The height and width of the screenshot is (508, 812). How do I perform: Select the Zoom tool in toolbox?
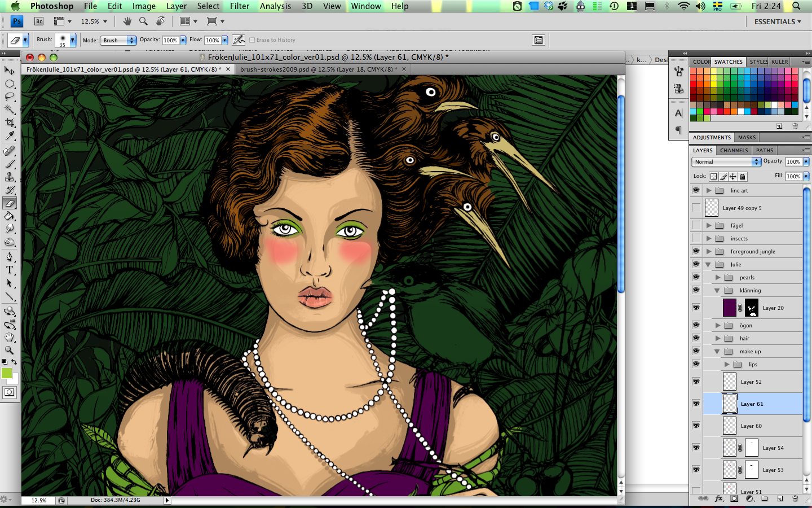[10, 350]
